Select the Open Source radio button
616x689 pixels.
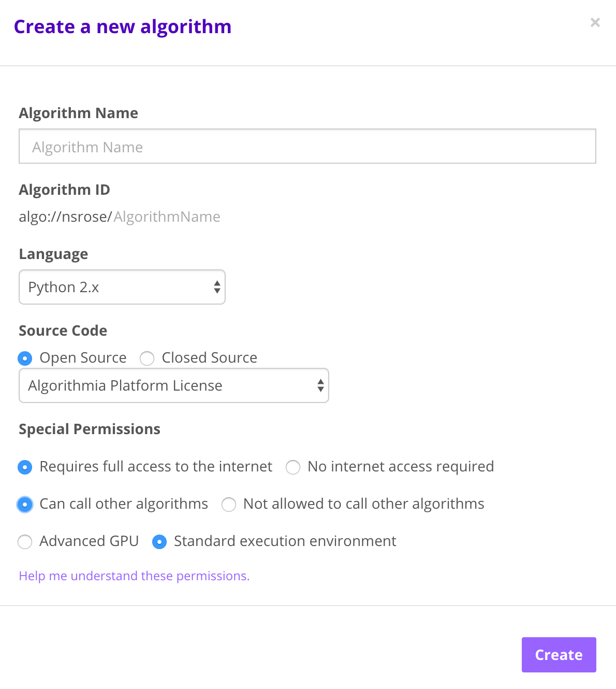click(25, 358)
